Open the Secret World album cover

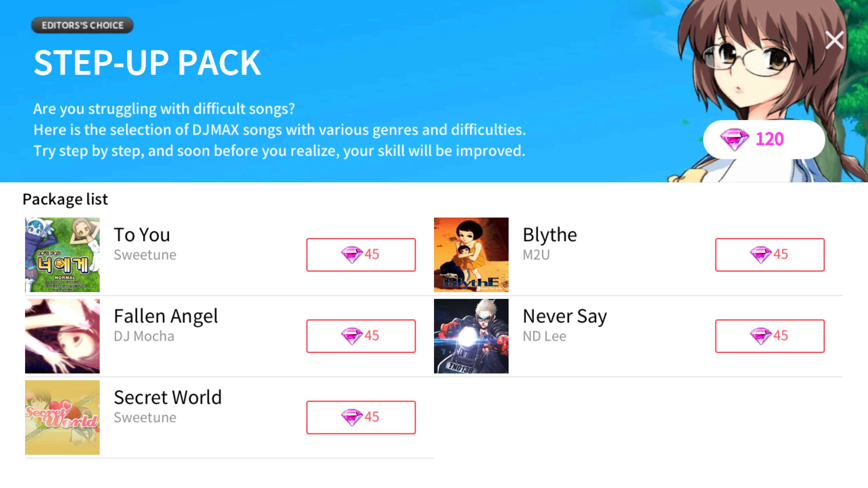[62, 418]
